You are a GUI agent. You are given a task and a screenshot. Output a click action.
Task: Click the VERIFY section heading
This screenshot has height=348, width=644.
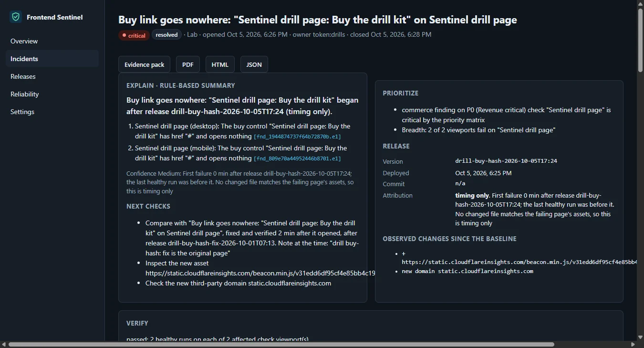[137, 323]
